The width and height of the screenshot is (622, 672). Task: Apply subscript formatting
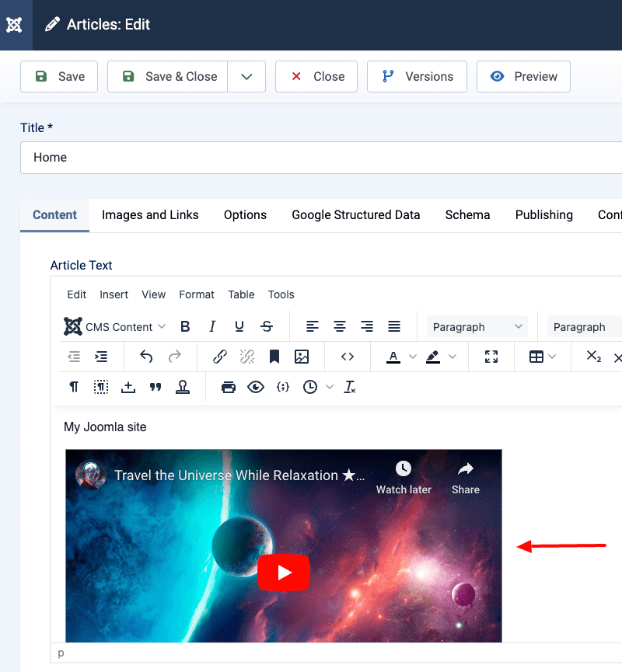point(594,357)
